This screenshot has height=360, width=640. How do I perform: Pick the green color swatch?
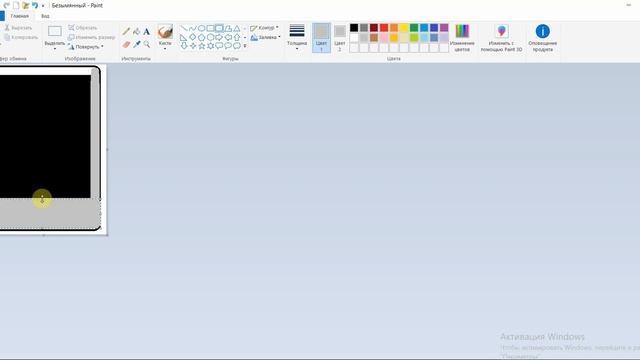pyautogui.click(x=414, y=28)
